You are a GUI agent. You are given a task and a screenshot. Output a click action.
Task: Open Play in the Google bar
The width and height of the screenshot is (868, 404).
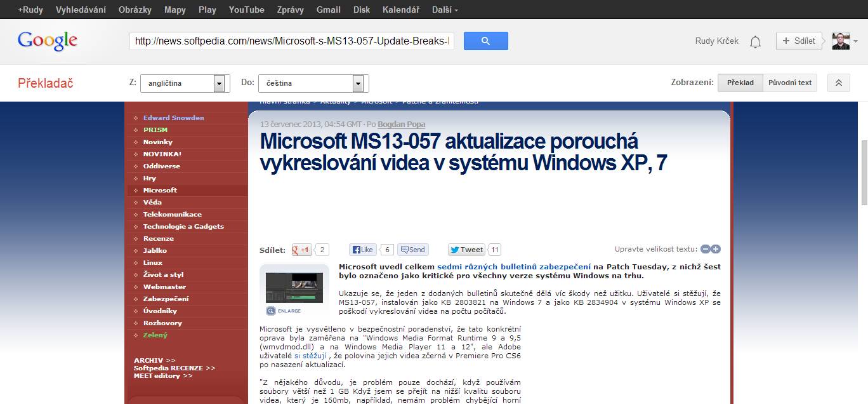pyautogui.click(x=207, y=10)
